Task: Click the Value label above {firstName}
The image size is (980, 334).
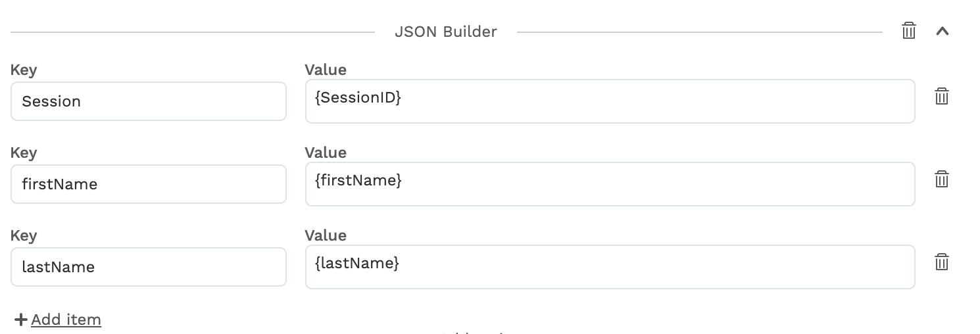Action: coord(326,153)
